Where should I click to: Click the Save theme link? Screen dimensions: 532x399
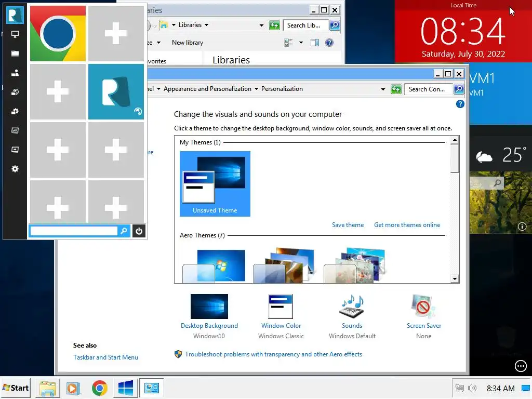click(348, 225)
